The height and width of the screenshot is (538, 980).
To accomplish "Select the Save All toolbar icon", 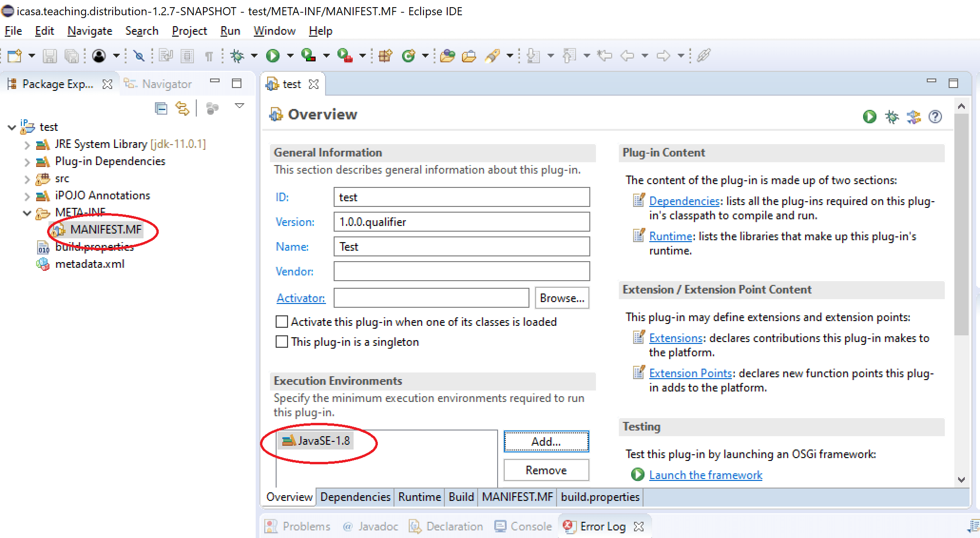I will [72, 56].
